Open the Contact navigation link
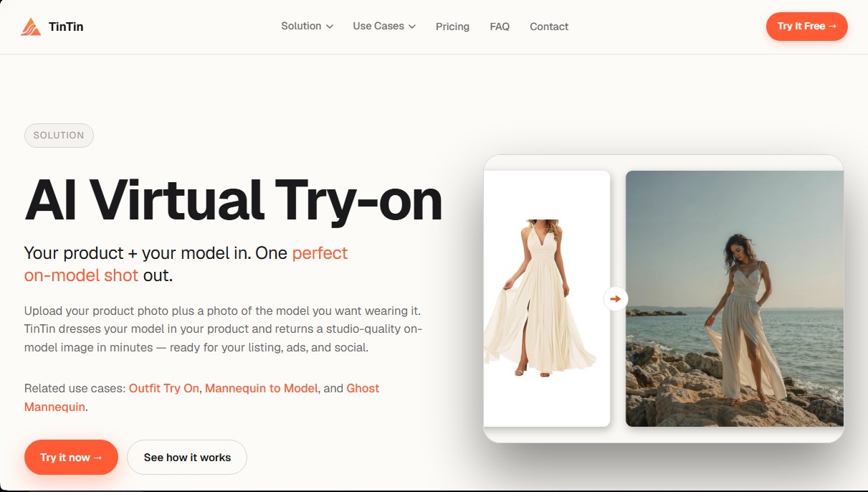Image resolution: width=868 pixels, height=492 pixels. pos(549,27)
